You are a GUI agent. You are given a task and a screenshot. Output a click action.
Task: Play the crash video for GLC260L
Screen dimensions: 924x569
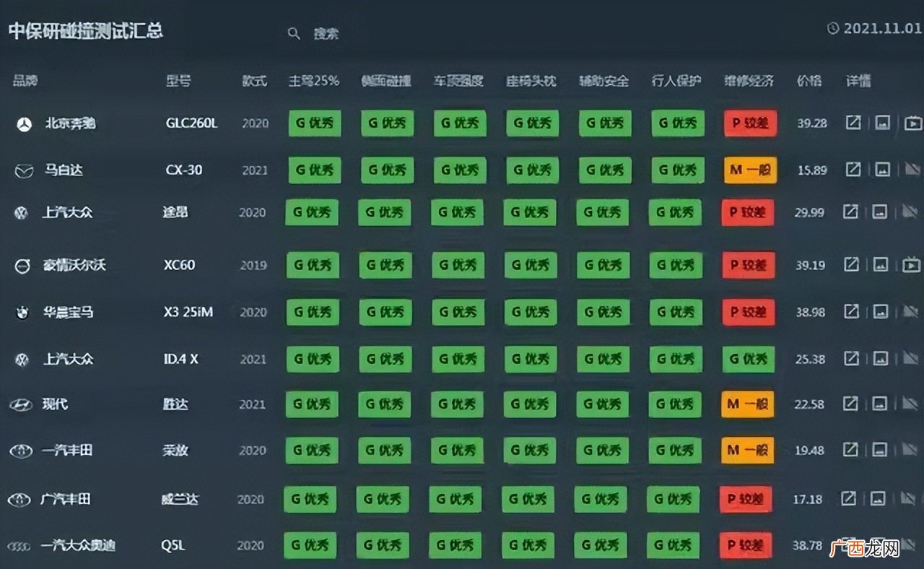coord(912,123)
